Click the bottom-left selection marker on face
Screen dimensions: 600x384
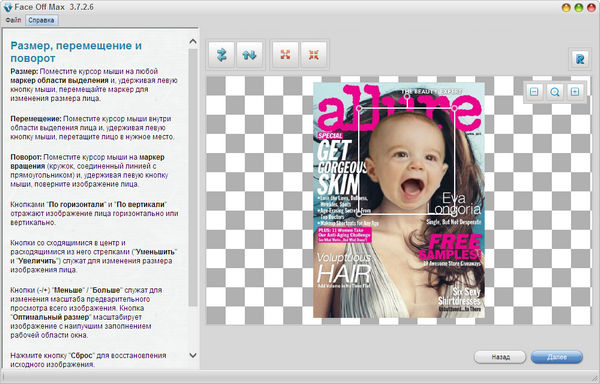coord(359,214)
